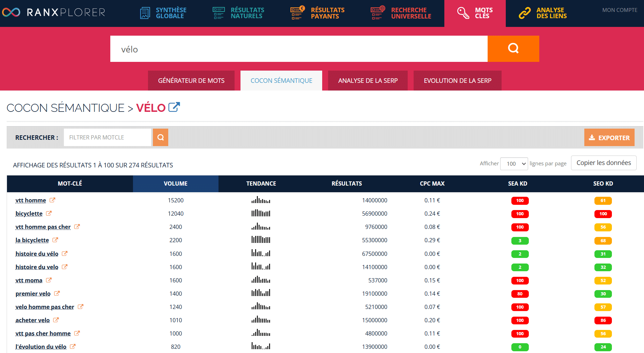The width and height of the screenshot is (644, 353).
Task: Open external link icon beside premier velo
Action: [57, 293]
